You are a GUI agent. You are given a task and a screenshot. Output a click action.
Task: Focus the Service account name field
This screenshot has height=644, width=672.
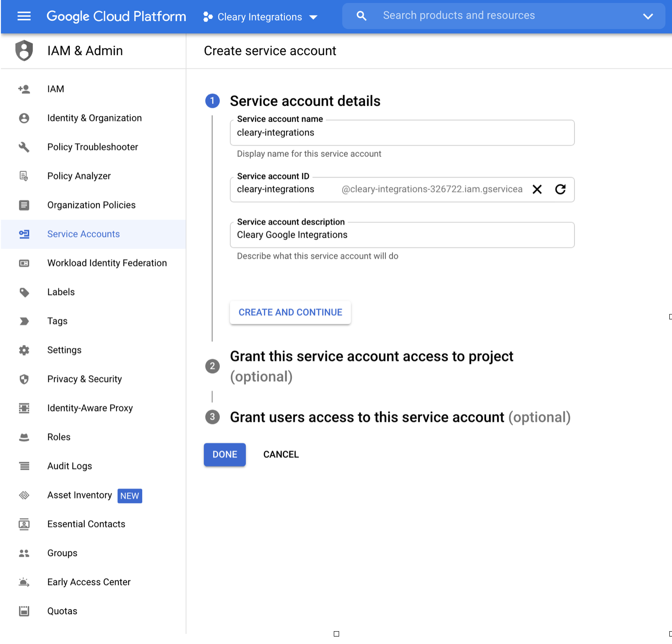pyautogui.click(x=402, y=133)
